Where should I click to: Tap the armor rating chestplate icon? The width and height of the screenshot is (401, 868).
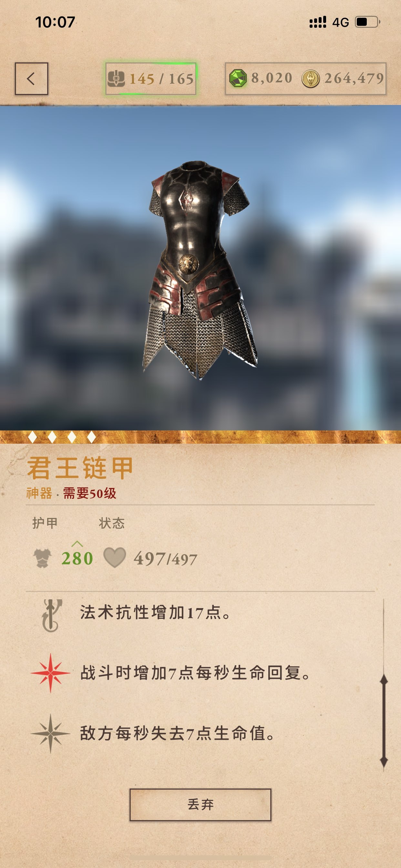pyautogui.click(x=43, y=558)
